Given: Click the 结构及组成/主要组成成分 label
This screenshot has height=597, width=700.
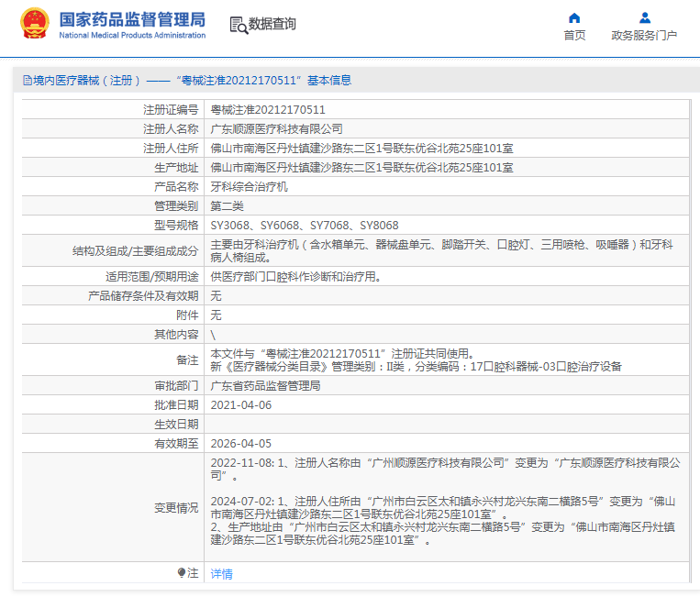Looking at the screenshot, I should point(135,250).
